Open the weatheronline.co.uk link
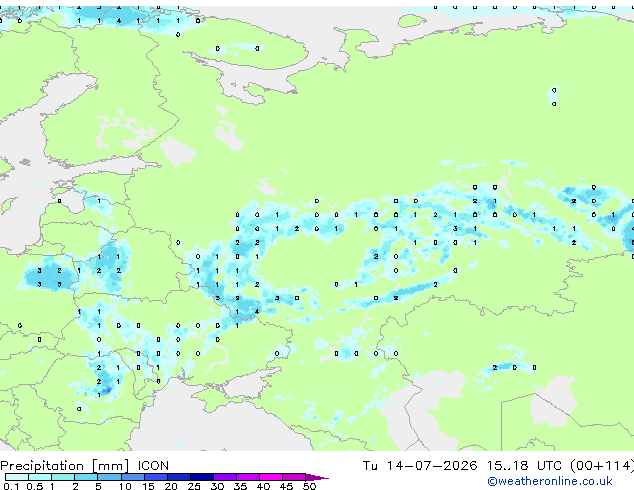This screenshot has width=634, height=490. 550,481
